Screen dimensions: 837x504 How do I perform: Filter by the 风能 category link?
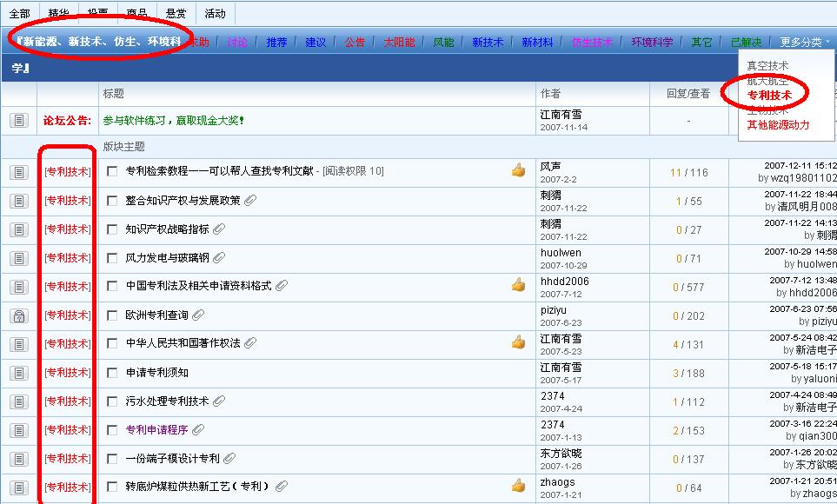click(443, 43)
